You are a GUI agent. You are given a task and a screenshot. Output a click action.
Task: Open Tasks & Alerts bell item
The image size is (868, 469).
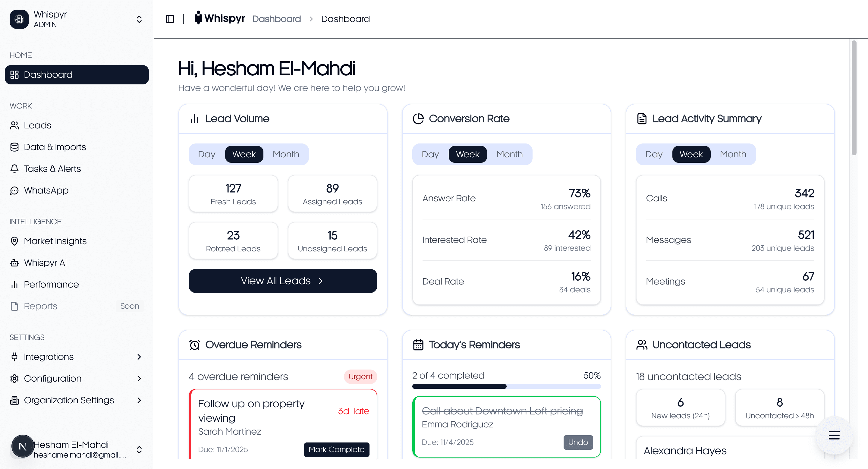[x=52, y=168]
